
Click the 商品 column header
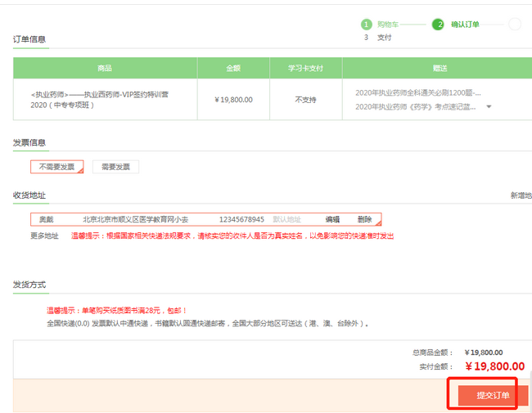click(x=105, y=68)
